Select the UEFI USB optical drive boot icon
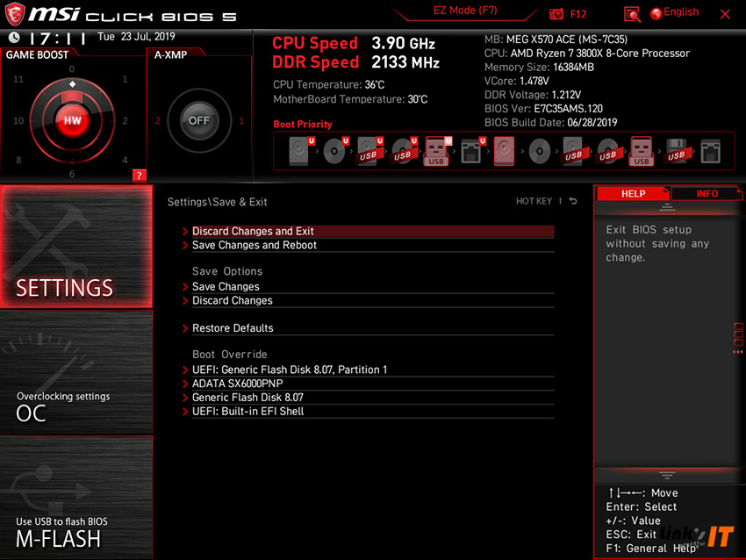The height and width of the screenshot is (560, 746). 404,151
